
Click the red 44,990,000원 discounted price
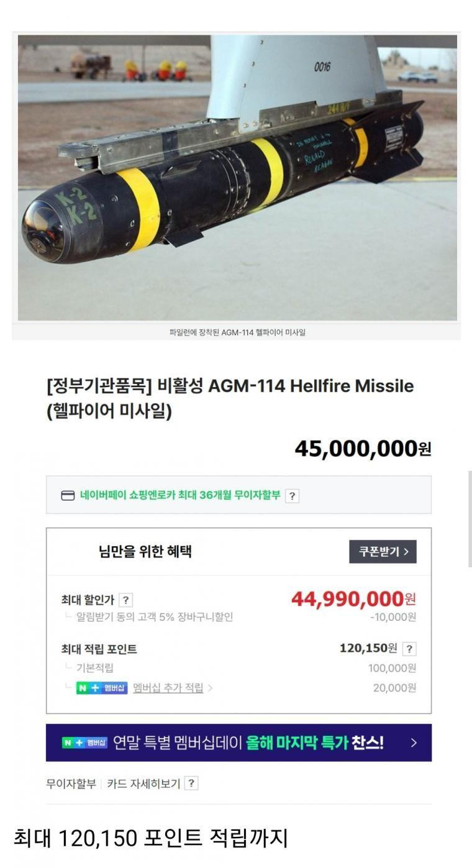(x=353, y=600)
